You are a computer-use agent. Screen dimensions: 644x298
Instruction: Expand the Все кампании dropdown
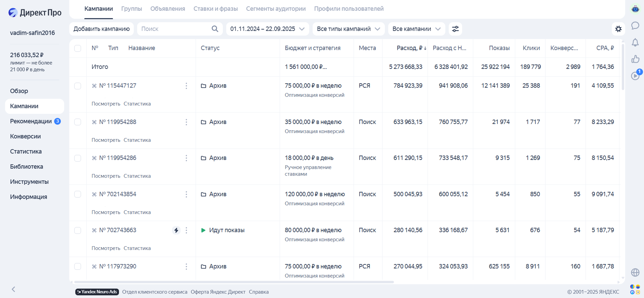(x=416, y=29)
